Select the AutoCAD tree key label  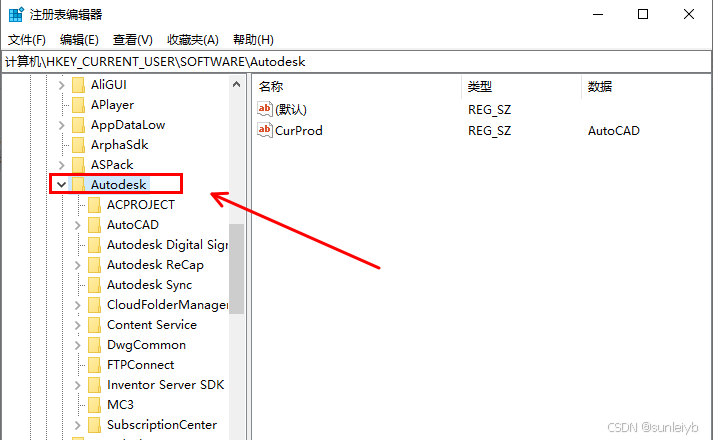coord(133,225)
